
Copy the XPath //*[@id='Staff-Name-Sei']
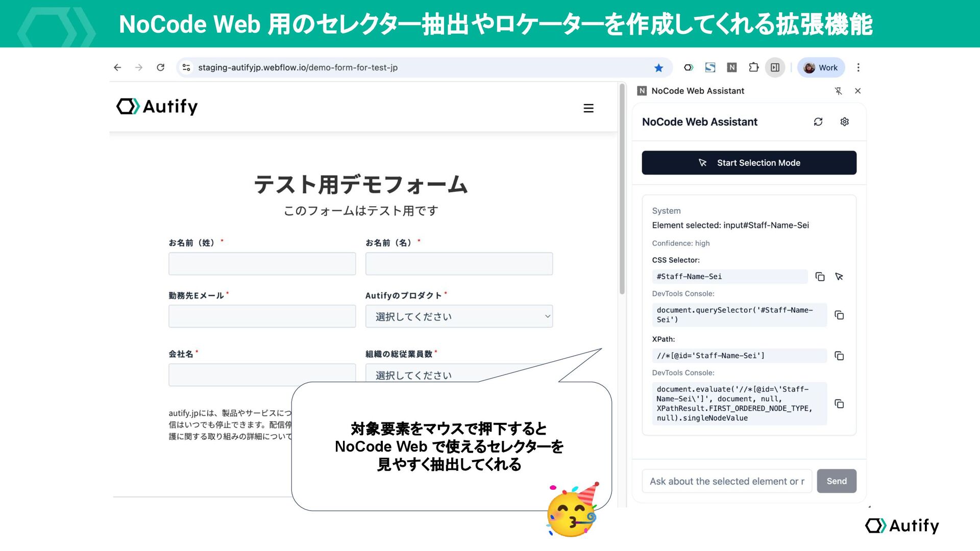coord(839,356)
